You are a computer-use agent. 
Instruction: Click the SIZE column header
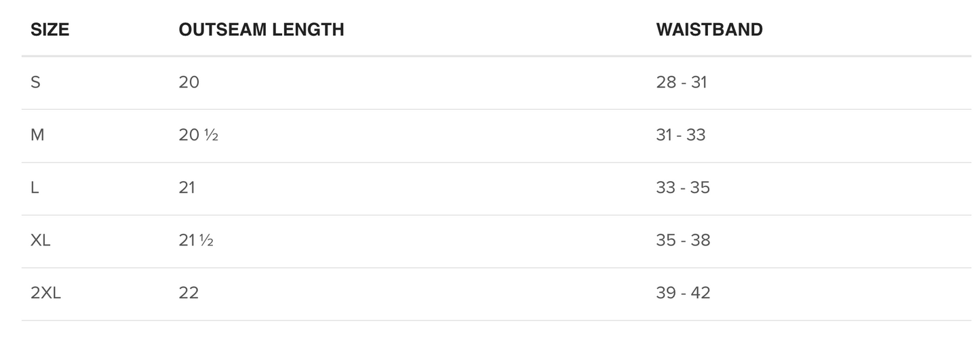[x=50, y=30]
